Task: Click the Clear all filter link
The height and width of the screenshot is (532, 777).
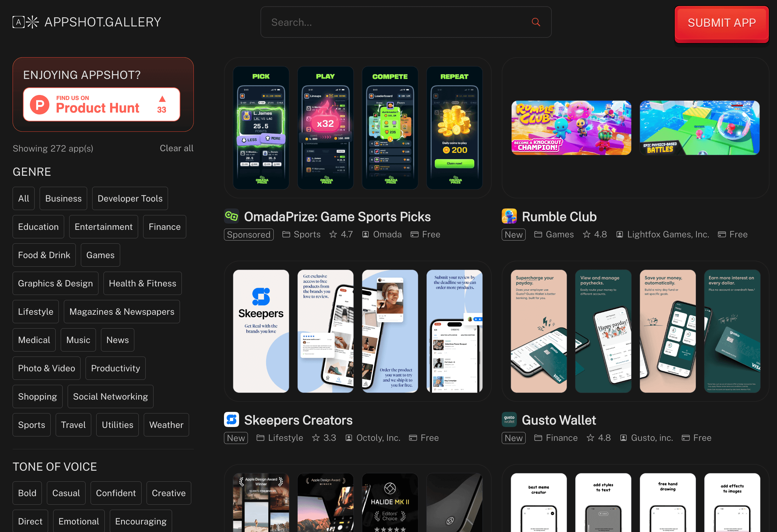Action: pyautogui.click(x=176, y=147)
